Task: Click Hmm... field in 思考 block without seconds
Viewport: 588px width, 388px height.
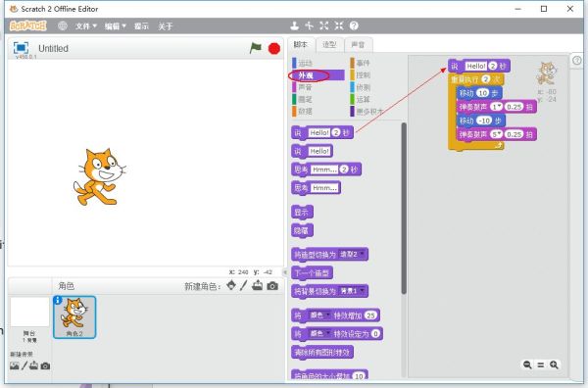Action: point(324,188)
